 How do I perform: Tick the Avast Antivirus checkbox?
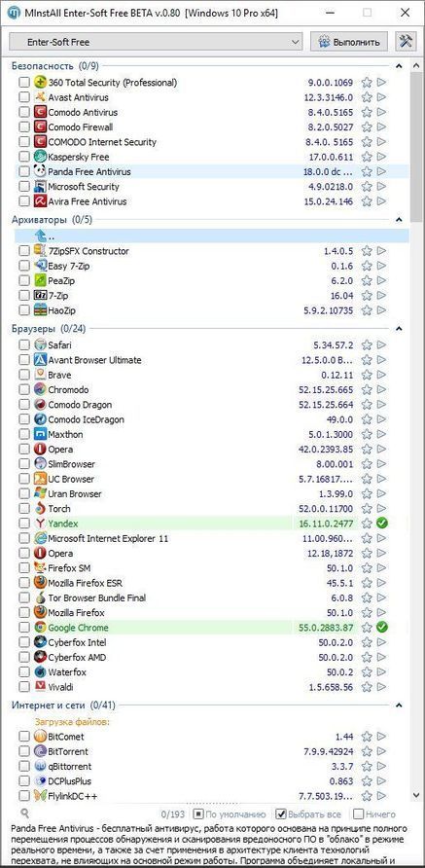[x=23, y=97]
